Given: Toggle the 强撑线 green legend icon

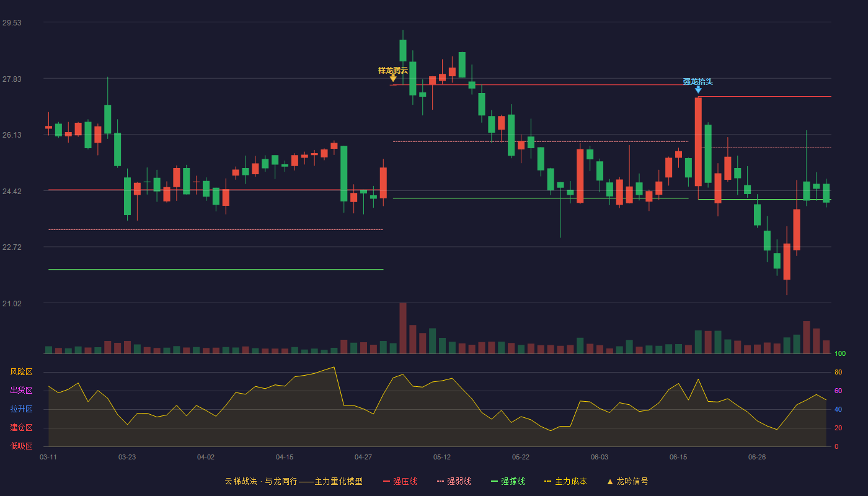Looking at the screenshot, I should [494, 482].
